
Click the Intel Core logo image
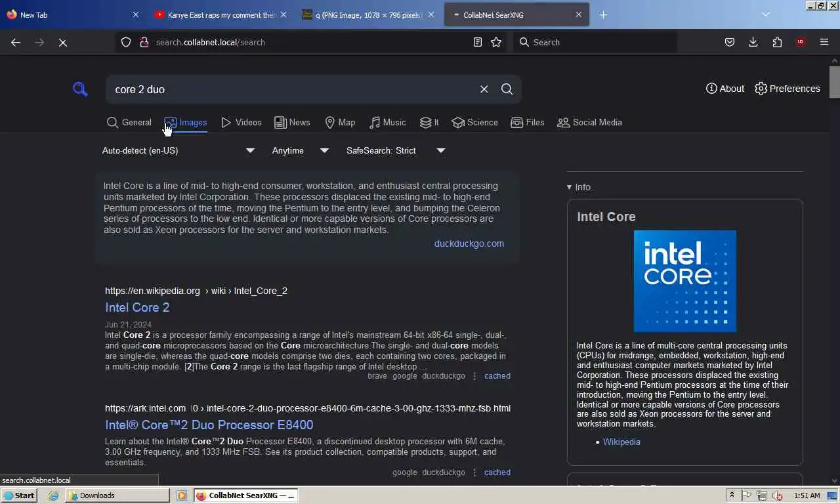[684, 281]
